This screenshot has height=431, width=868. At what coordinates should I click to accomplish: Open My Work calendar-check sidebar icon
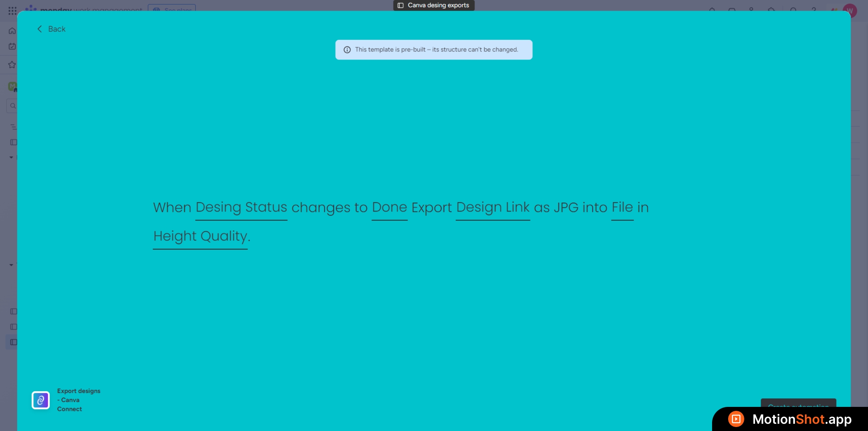[x=12, y=47]
